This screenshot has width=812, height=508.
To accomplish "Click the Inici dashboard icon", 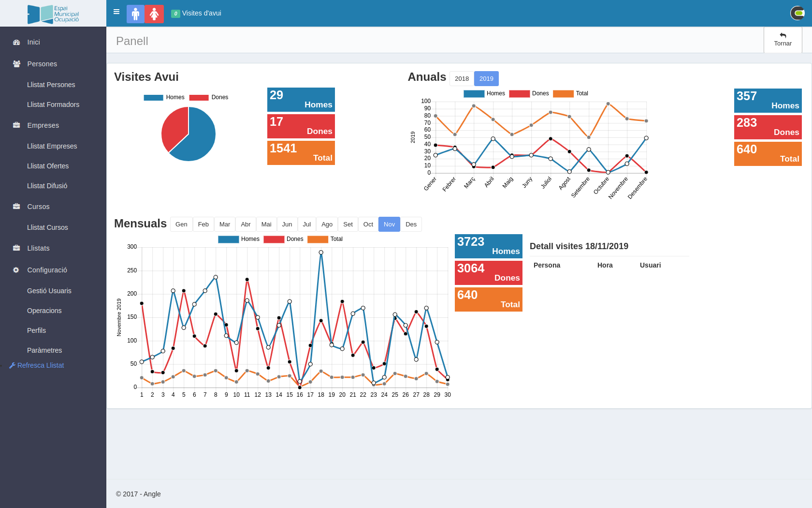I will [x=16, y=42].
